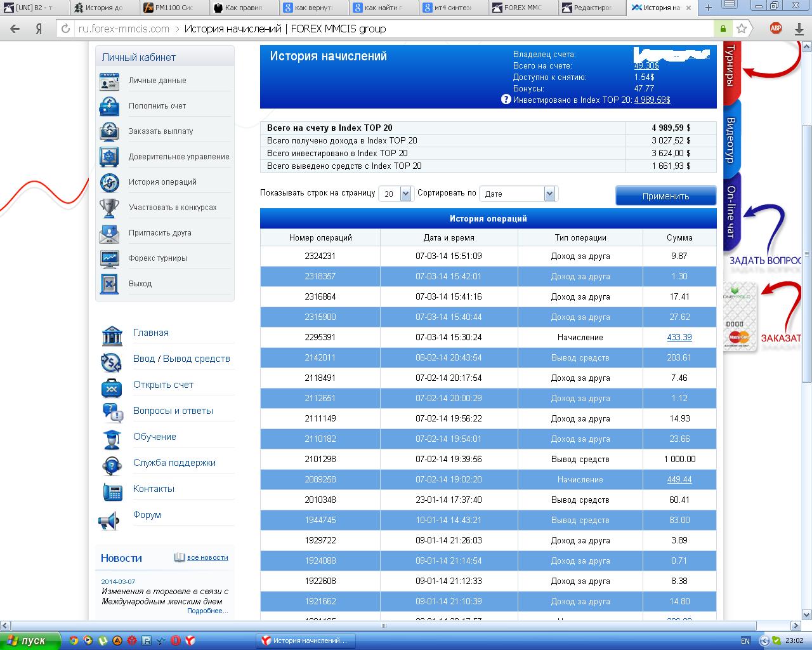
Task: Click the secure connection lock icon
Action: point(723,29)
